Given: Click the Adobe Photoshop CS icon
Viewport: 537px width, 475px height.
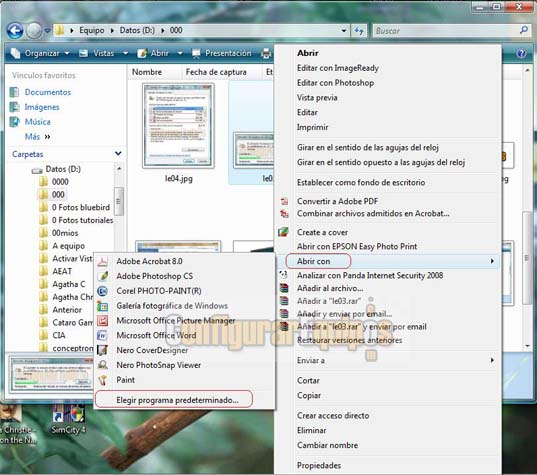Looking at the screenshot, I should click(x=103, y=276).
